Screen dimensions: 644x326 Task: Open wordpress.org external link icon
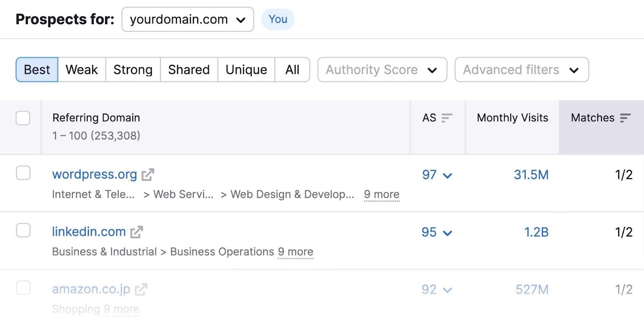[148, 174]
